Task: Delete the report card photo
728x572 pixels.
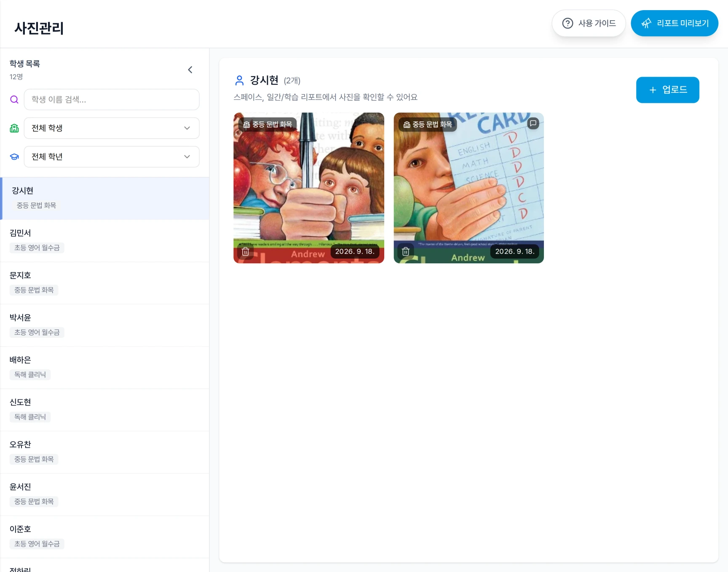Action: pos(406,251)
